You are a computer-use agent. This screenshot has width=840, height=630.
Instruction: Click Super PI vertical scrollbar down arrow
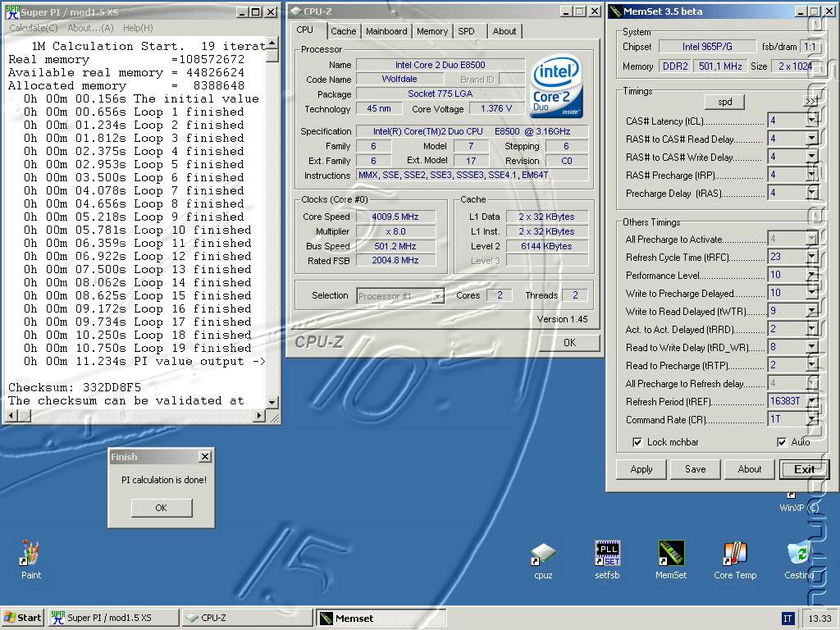click(x=272, y=402)
